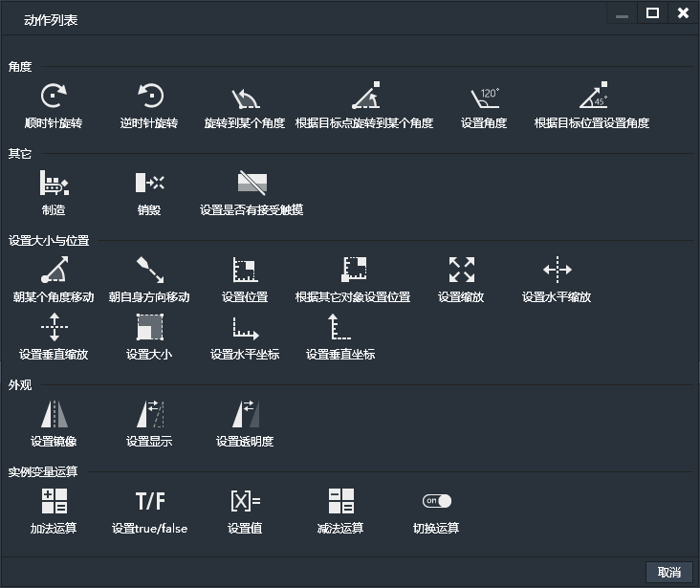Maximize the 动作列表 window
Image resolution: width=700 pixels, height=588 pixels.
click(x=652, y=13)
